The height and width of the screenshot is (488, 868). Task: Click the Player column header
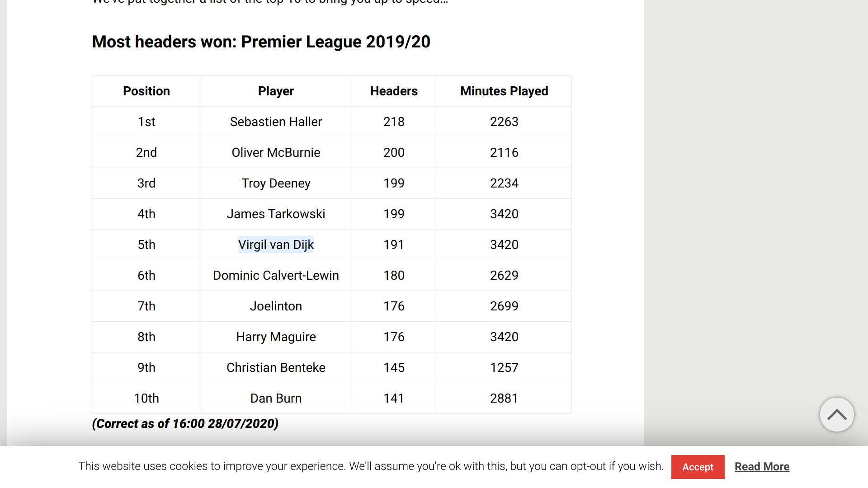[276, 91]
